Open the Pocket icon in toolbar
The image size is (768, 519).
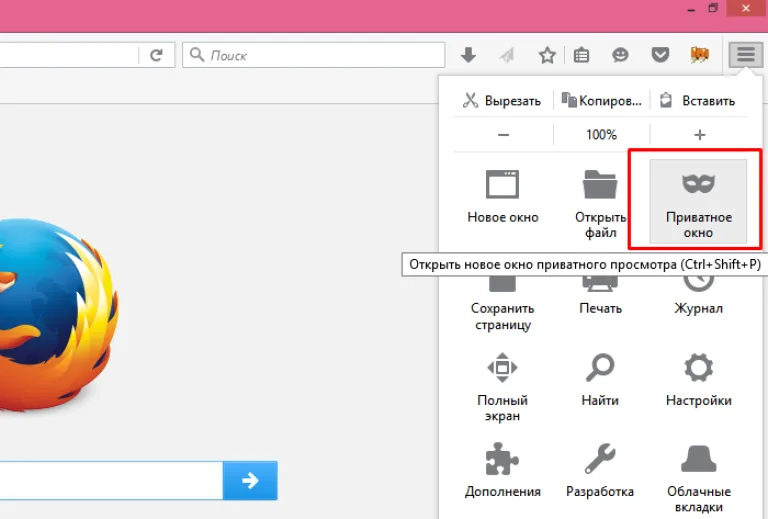click(660, 54)
